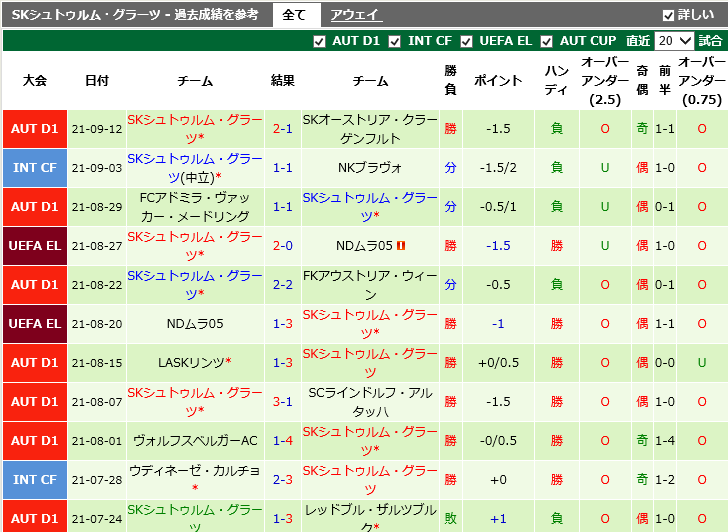Click the 2-2 result on 21-08-22
728x532 pixels.
(282, 285)
